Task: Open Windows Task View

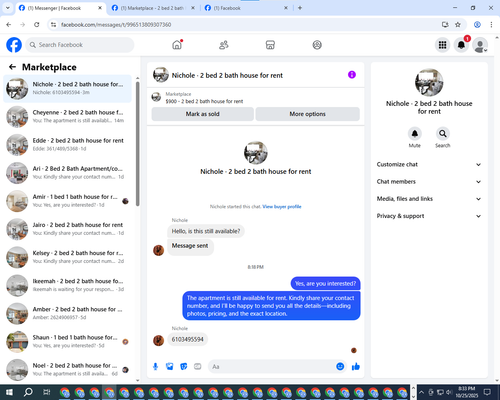Action: (x=46, y=392)
